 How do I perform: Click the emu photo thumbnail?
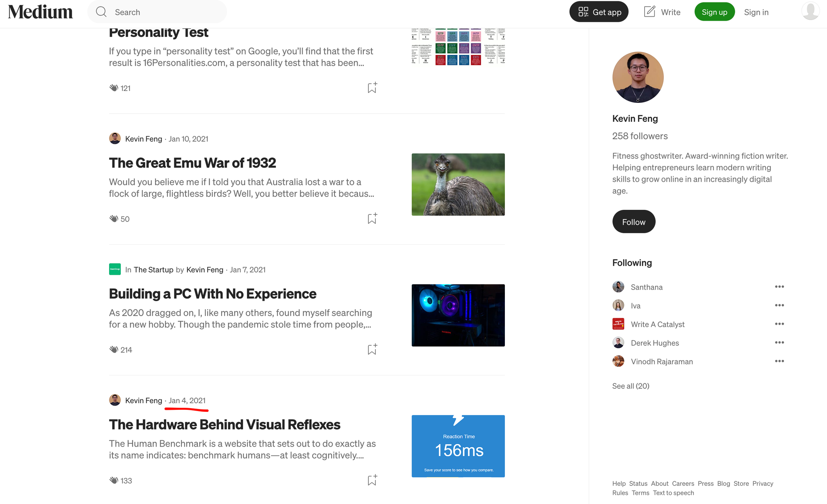458,184
